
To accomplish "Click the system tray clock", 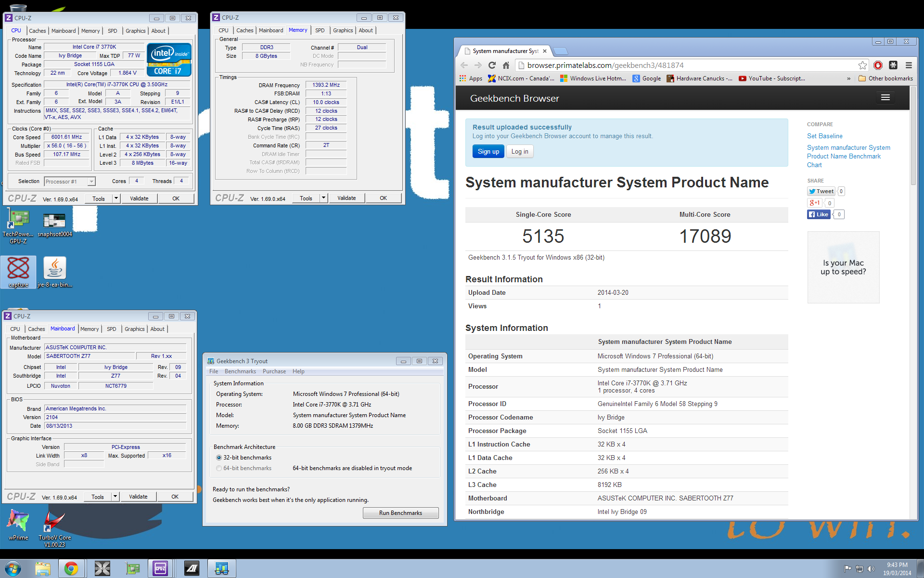I will coord(897,569).
